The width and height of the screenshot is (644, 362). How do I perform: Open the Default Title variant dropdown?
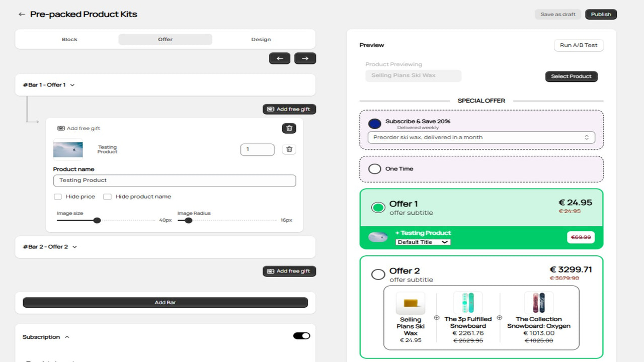click(x=423, y=242)
